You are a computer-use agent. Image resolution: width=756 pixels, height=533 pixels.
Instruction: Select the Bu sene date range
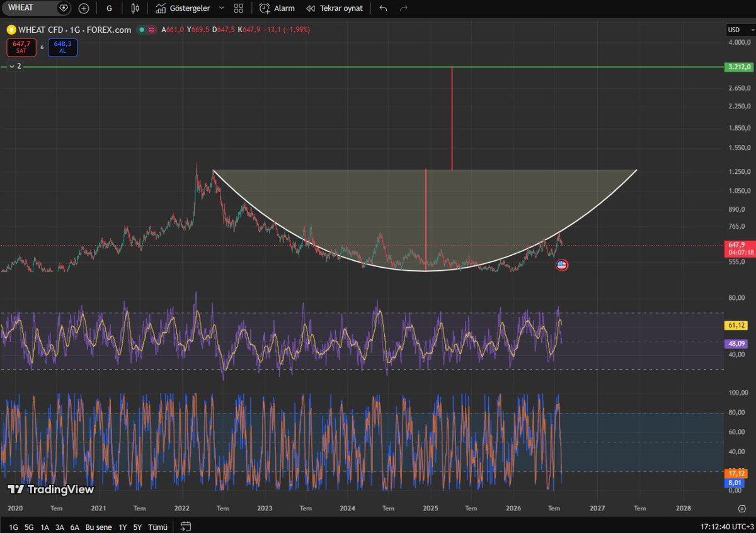pos(98,526)
